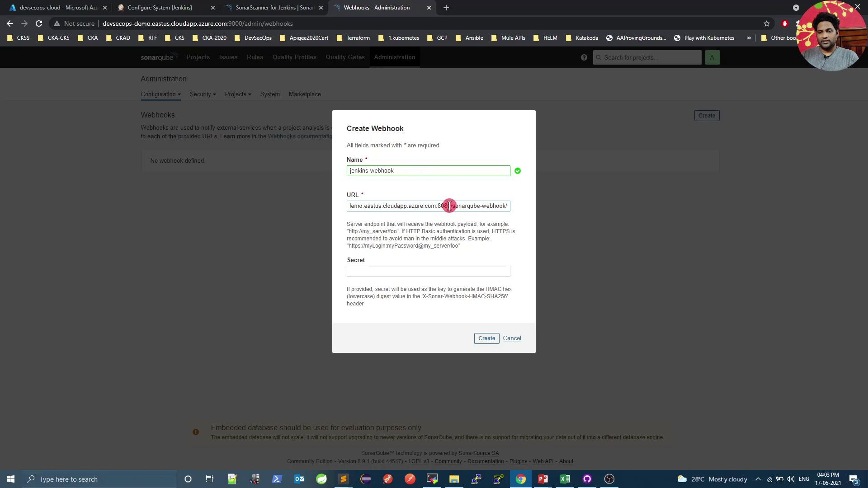Expand the Projects administration dropdown
This screenshot has width=868, height=488.
click(x=238, y=94)
